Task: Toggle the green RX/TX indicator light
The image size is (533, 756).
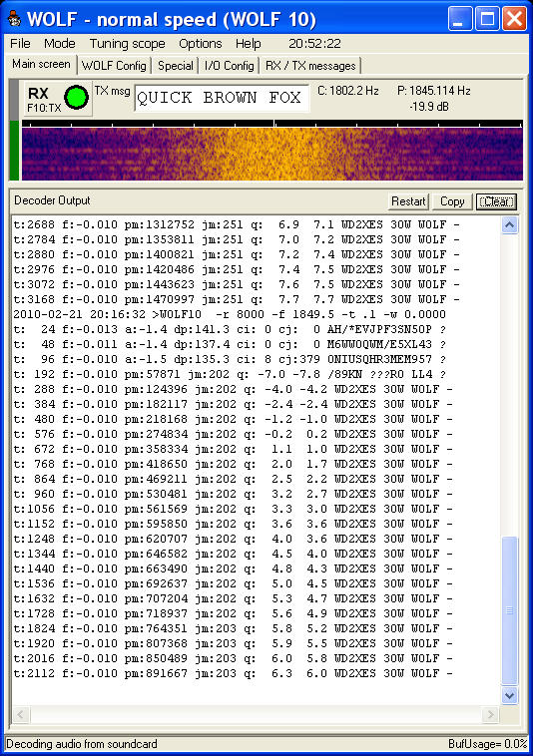Action: coord(76,98)
